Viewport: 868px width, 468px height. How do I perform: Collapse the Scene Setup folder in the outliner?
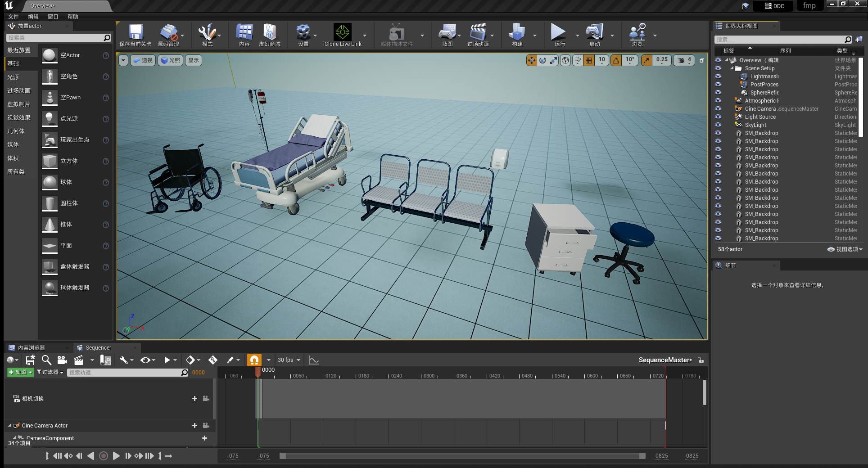[733, 68]
